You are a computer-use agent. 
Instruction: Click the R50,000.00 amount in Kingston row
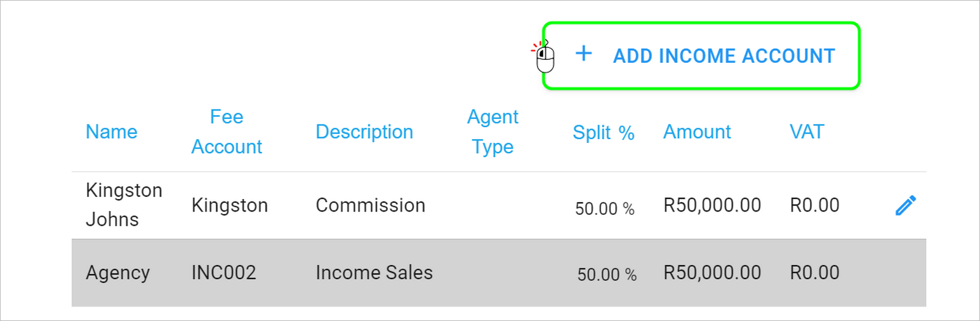712,205
